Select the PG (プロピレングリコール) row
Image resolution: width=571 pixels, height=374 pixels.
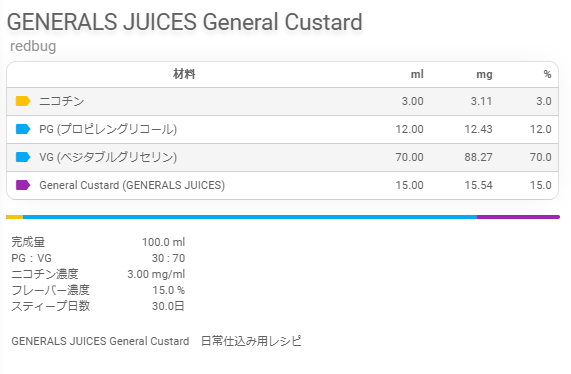283,129
